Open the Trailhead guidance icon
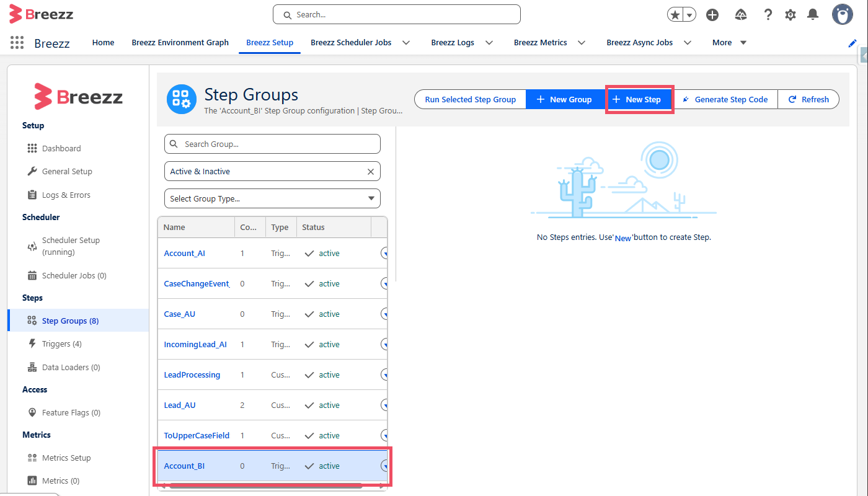Image resolution: width=868 pixels, height=496 pixels. coord(741,15)
